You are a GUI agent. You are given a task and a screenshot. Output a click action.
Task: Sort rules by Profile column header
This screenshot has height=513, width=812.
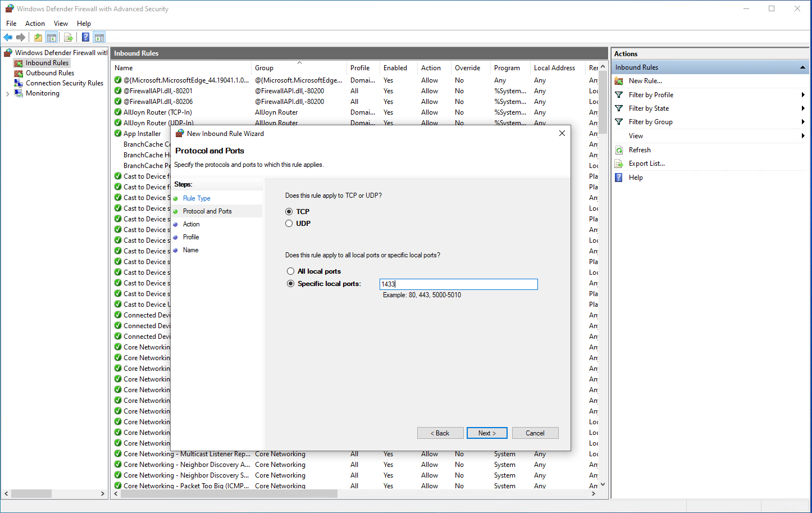pyautogui.click(x=360, y=68)
